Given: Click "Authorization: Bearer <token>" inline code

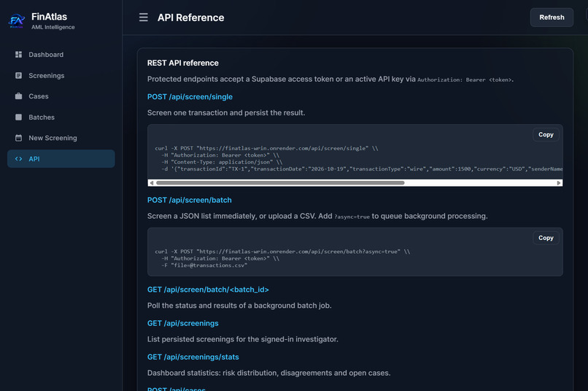Looking at the screenshot, I should coord(465,80).
